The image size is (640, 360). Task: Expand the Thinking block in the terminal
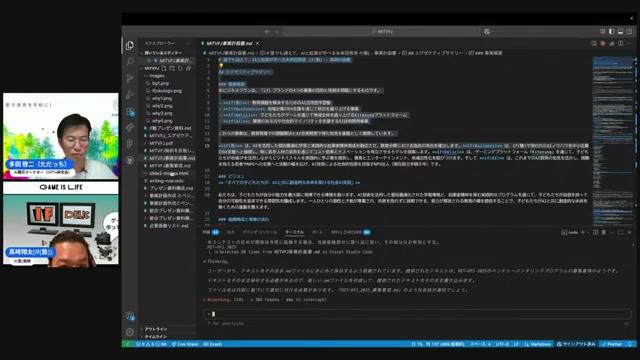coord(216,262)
